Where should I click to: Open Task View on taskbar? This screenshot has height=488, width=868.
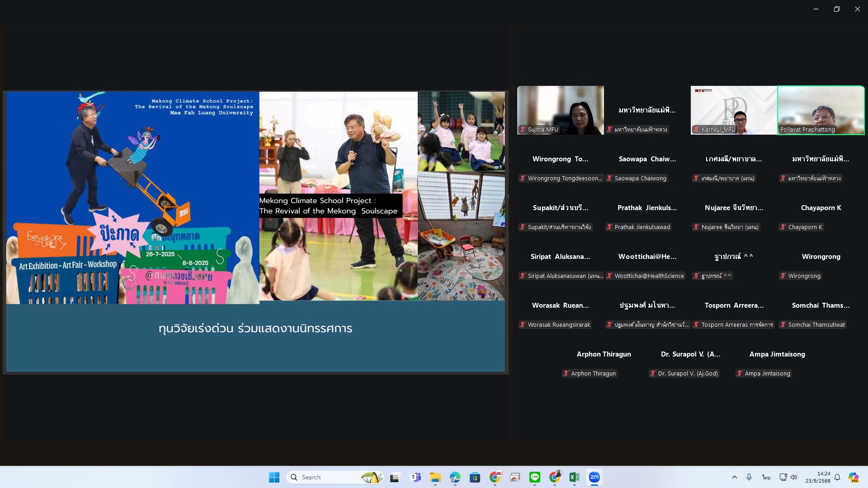[x=395, y=477]
